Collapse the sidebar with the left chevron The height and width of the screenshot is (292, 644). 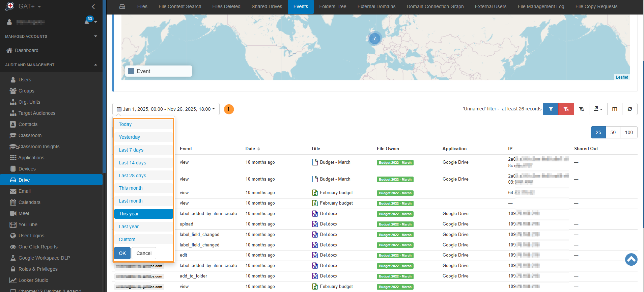(x=93, y=6)
